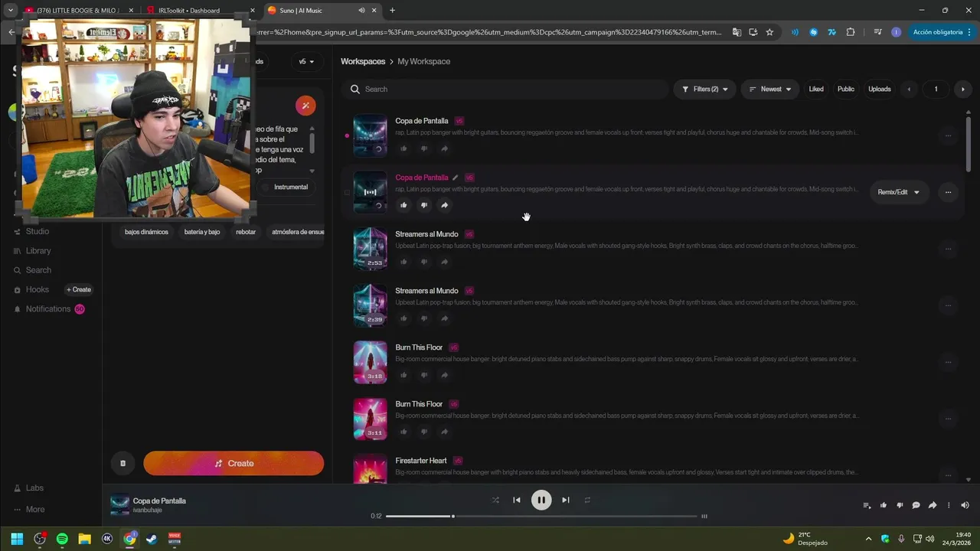Open Chrome media controls icon
Viewport: 980px width, 551px height.
tap(877, 32)
